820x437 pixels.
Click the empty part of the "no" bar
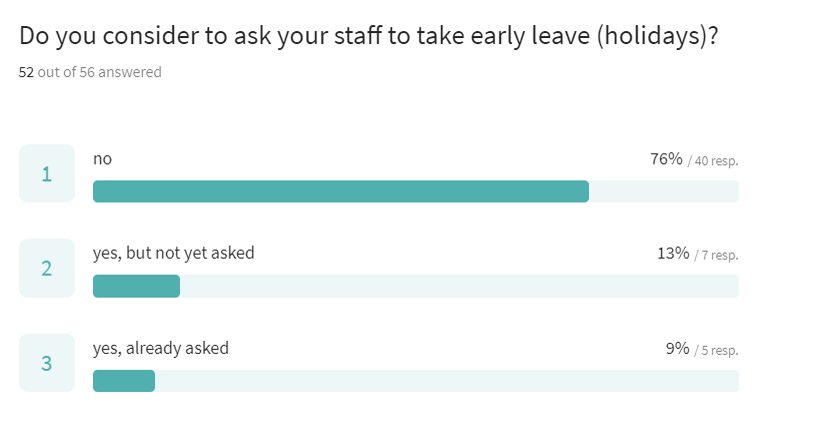click(663, 191)
